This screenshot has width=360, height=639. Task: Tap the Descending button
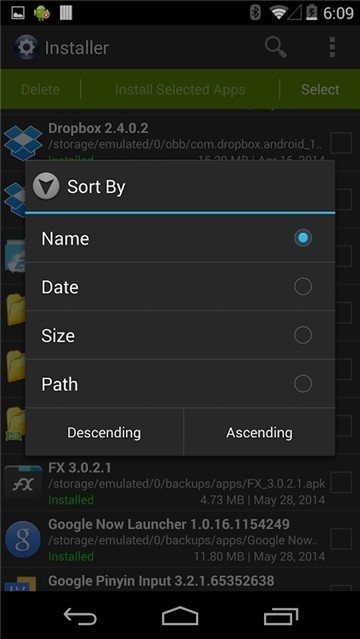[104, 432]
